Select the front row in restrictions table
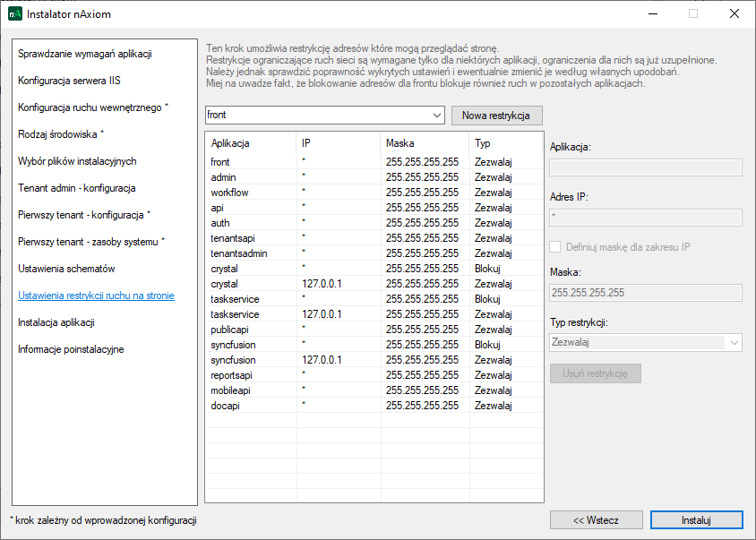 (x=374, y=162)
